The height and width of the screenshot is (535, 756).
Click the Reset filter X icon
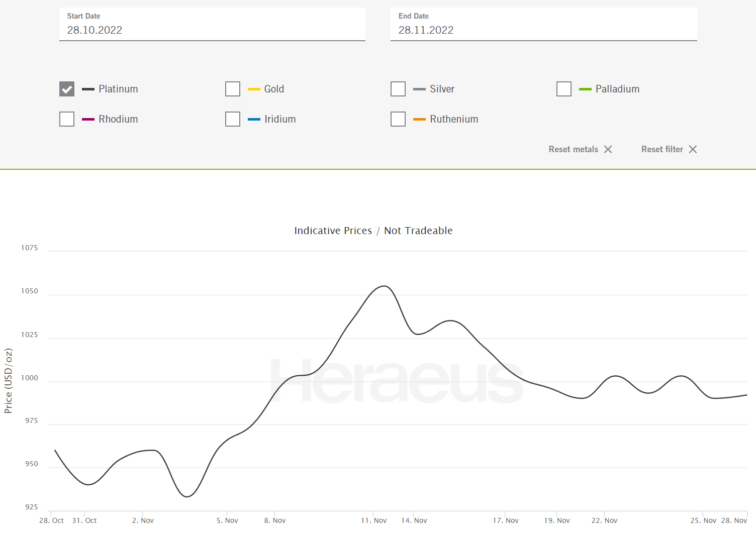[693, 149]
